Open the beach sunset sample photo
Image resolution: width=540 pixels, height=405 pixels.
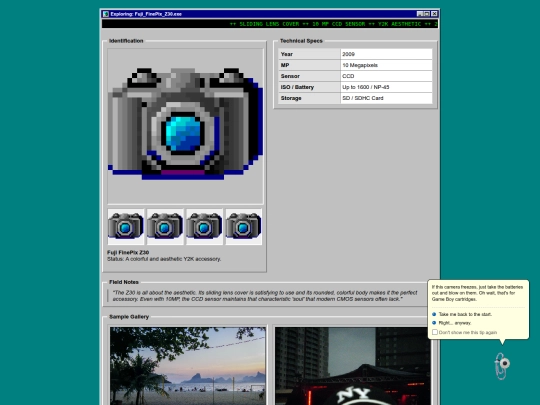pos(188,366)
